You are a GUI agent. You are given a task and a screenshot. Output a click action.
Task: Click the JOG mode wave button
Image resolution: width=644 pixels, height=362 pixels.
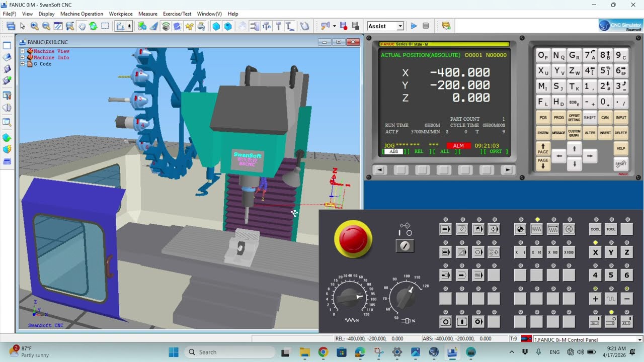537,229
